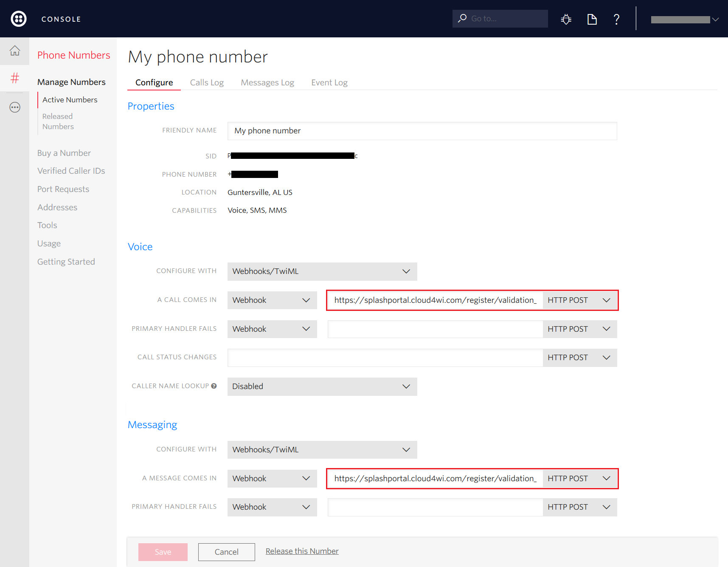
Task: Switch to the Event Log tab
Action: (x=329, y=82)
